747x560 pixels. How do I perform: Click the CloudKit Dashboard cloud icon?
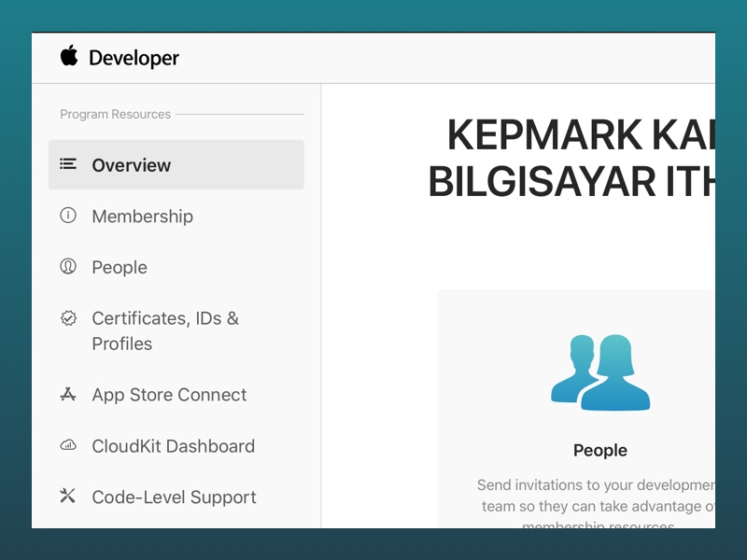pos(68,446)
